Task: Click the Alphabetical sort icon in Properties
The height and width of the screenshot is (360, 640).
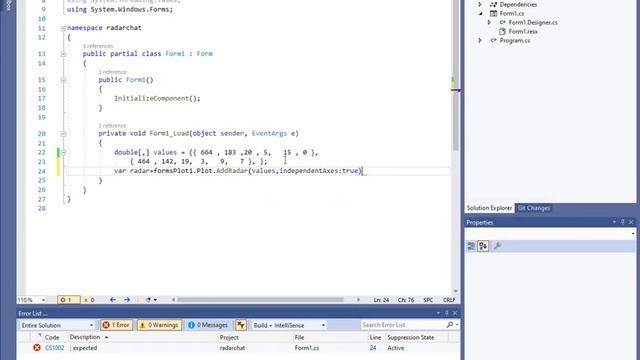Action: tap(483, 246)
